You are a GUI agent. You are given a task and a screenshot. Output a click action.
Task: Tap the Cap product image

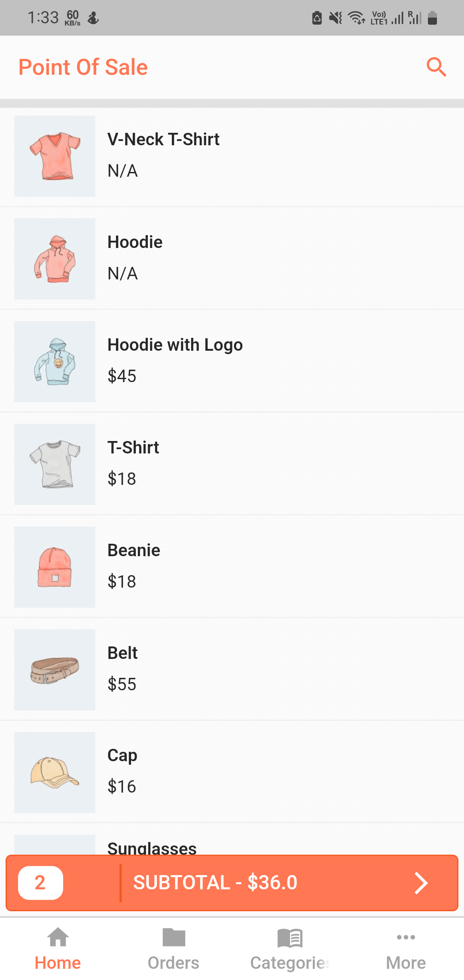pos(55,772)
